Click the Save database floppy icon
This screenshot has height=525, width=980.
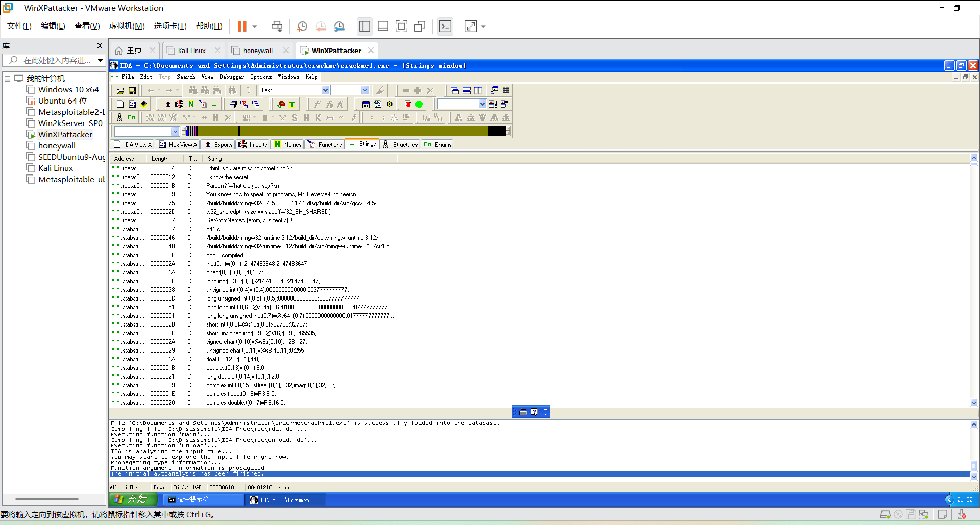(x=132, y=91)
